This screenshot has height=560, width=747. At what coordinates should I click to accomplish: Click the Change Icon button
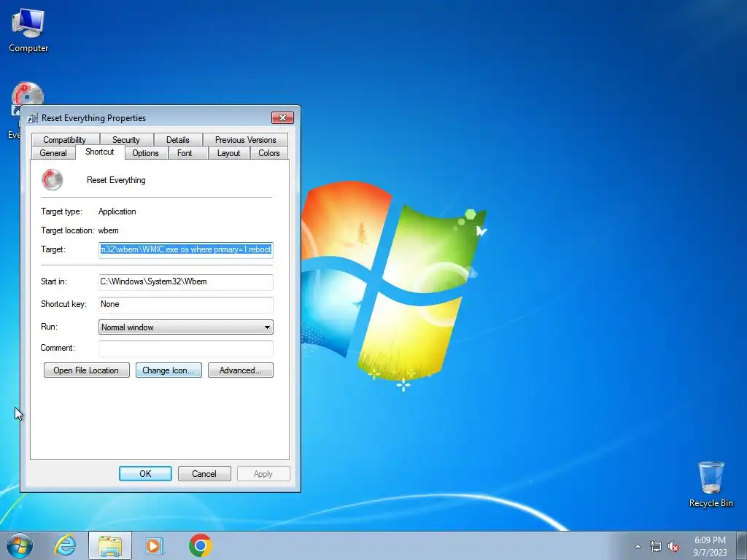point(169,370)
